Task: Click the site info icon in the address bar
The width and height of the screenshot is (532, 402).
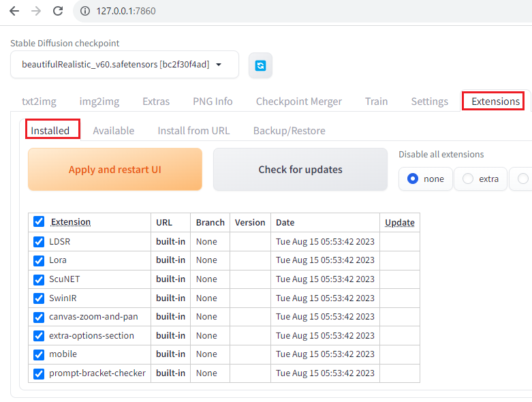Action: (x=85, y=11)
